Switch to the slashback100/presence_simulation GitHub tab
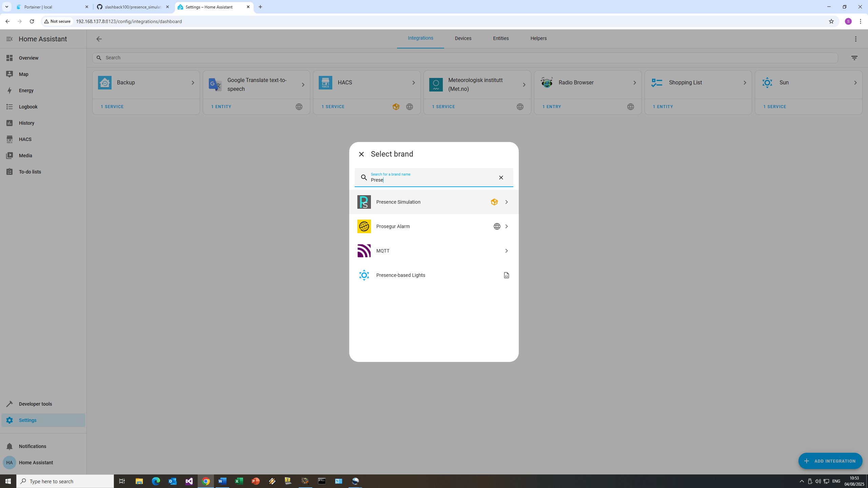The image size is (868, 488). click(133, 7)
